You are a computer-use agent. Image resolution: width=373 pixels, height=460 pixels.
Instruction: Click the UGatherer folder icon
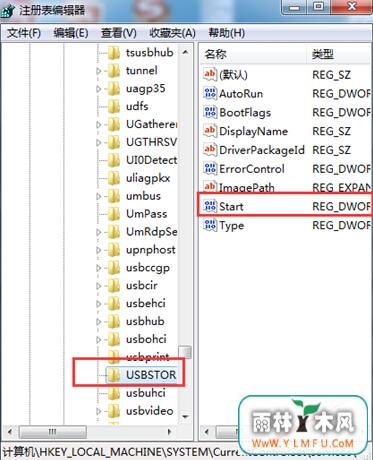pos(114,125)
